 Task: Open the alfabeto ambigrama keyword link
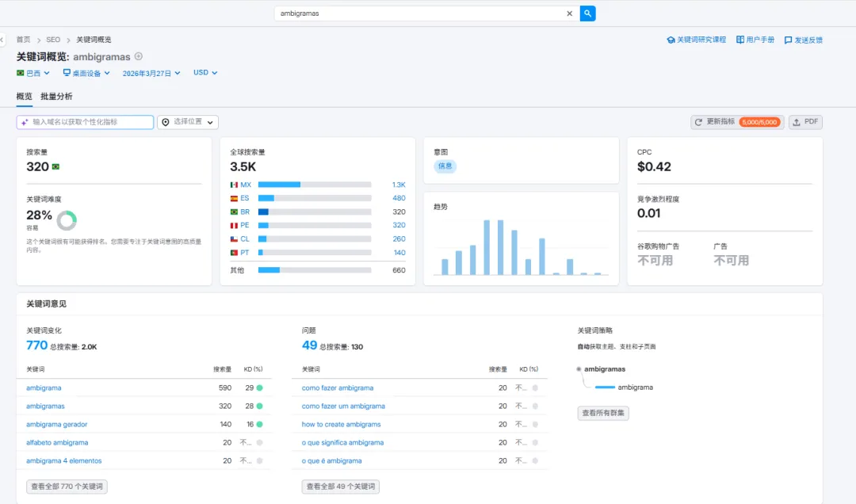click(57, 442)
